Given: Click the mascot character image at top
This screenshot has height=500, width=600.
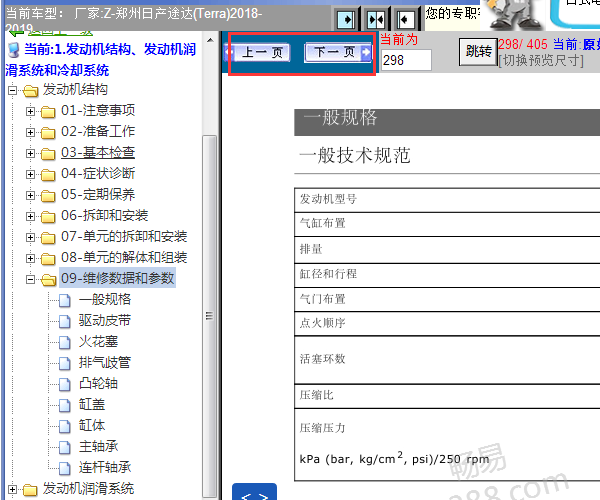Looking at the screenshot, I should tap(514, 15).
